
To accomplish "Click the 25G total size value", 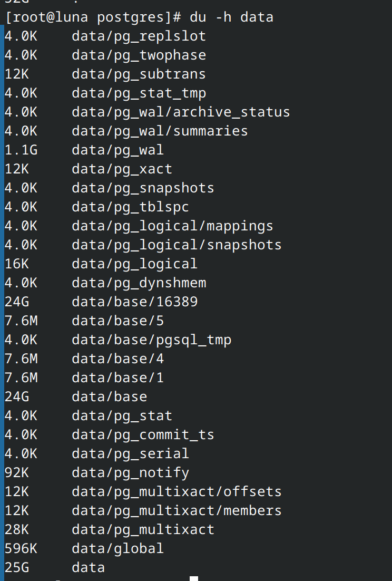I will 17,567.
